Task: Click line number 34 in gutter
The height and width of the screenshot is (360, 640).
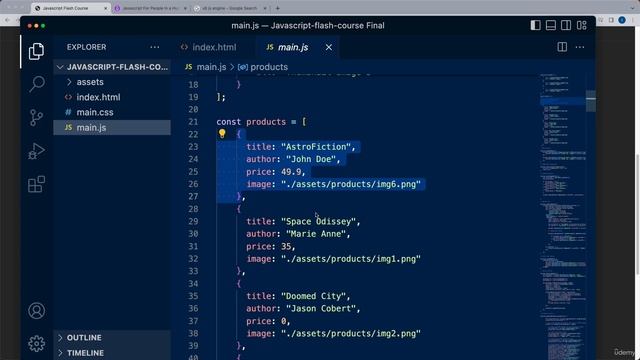Action: 193,284
